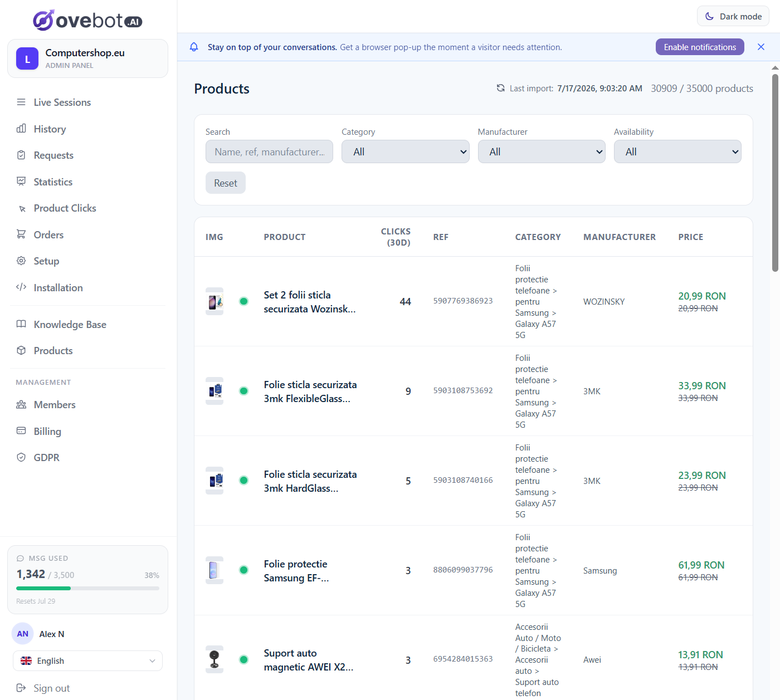This screenshot has width=780, height=700.
Task: Click the Product Clicks cursor icon
Action: click(x=22, y=209)
